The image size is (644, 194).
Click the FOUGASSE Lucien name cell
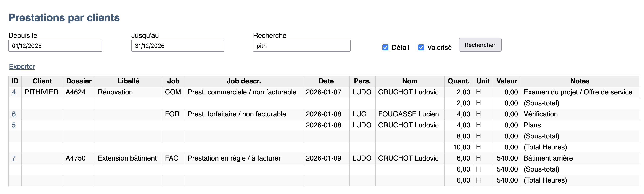coord(408,114)
